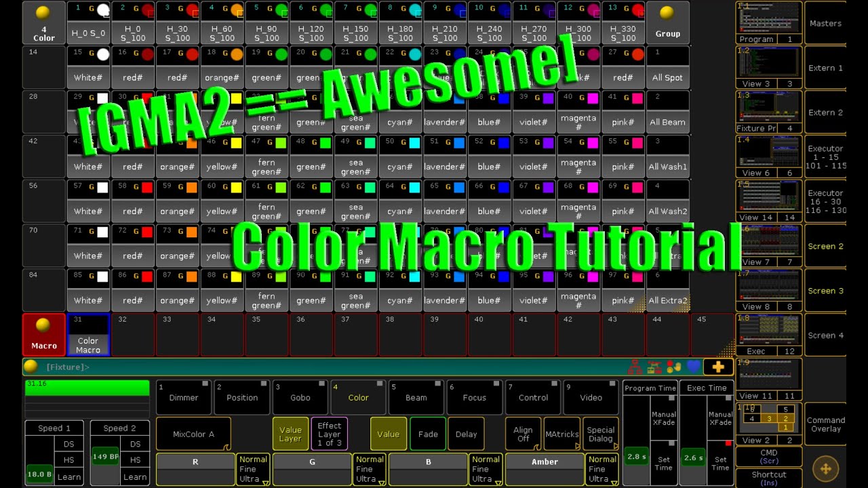Toggle Effect Layer 1 of 3
Image resolution: width=868 pixels, height=488 pixels.
point(330,434)
